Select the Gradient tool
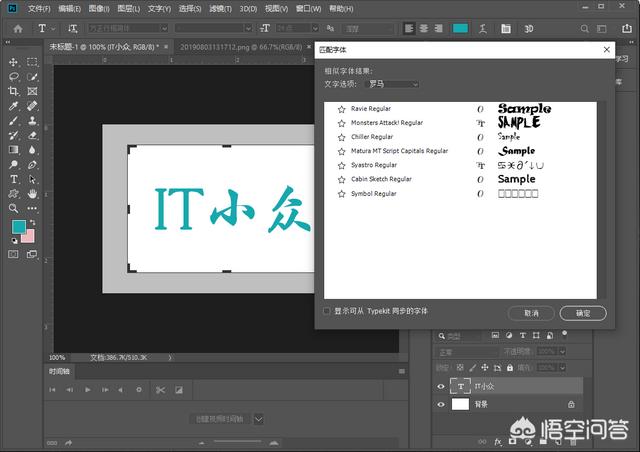 coord(13,150)
